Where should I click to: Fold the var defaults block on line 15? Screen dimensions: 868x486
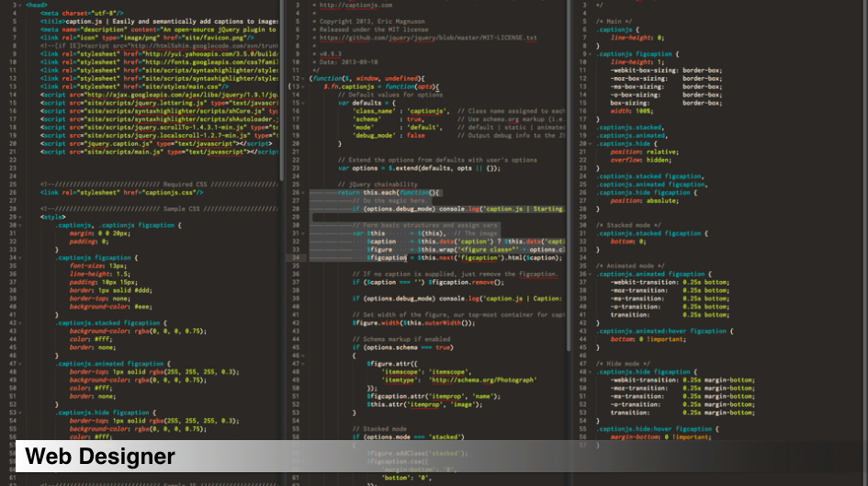[x=303, y=103]
